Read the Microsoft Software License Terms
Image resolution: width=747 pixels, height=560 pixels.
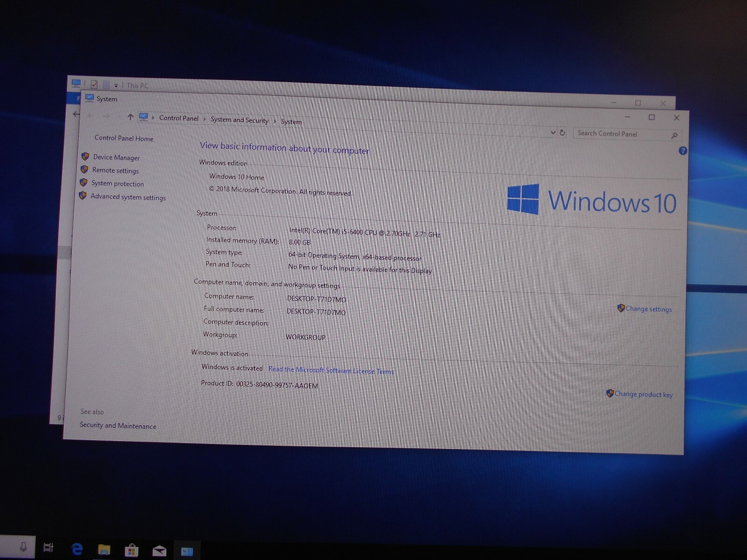pos(331,371)
